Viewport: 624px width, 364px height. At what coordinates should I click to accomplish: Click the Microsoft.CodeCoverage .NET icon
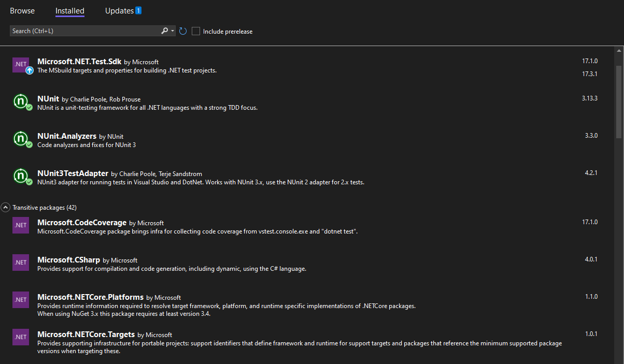point(21,225)
